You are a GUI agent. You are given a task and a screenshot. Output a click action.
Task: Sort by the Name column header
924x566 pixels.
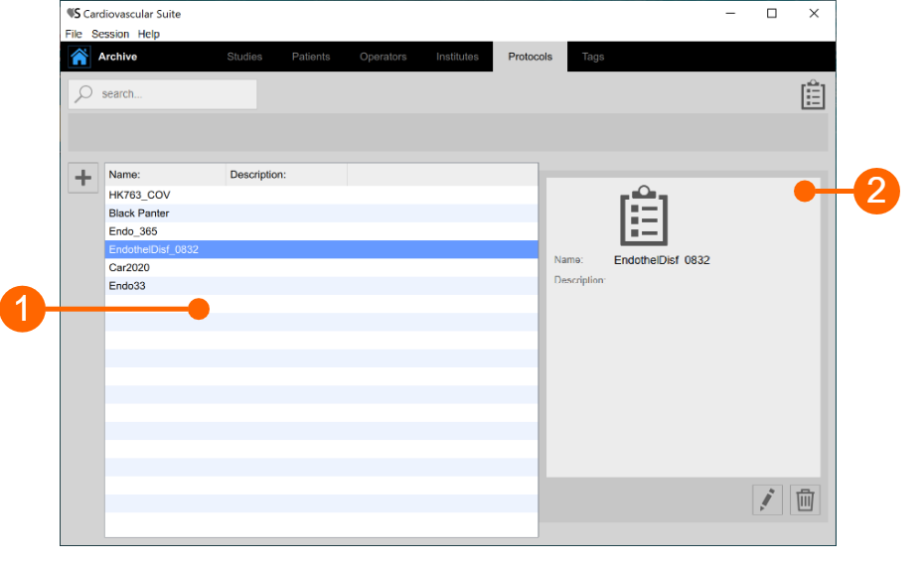[x=165, y=175]
